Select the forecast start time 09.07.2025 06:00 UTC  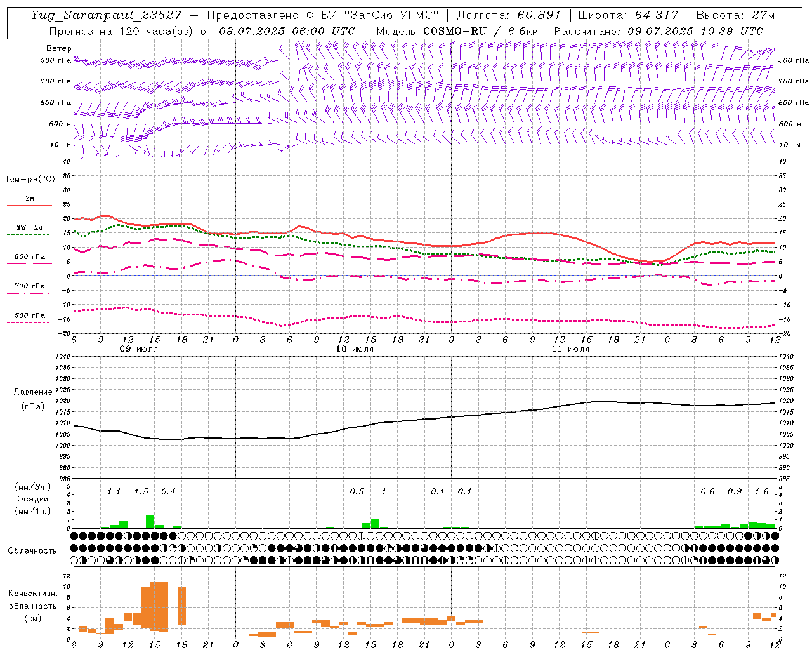pyautogui.click(x=287, y=31)
